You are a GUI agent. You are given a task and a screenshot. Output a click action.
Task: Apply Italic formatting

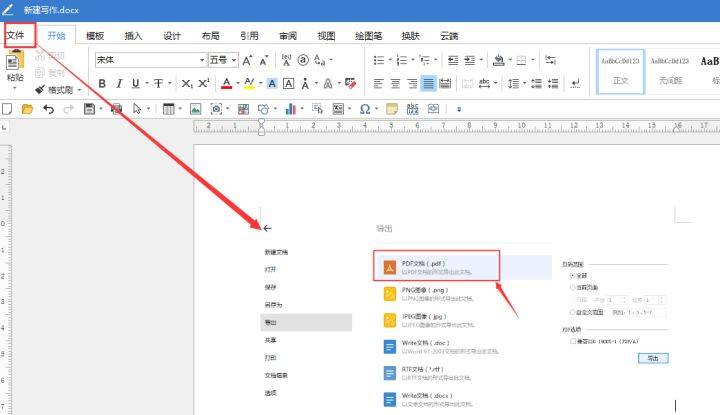click(119, 84)
